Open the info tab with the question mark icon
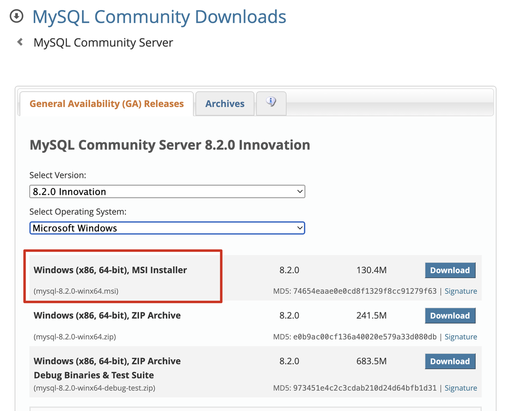 point(271,103)
